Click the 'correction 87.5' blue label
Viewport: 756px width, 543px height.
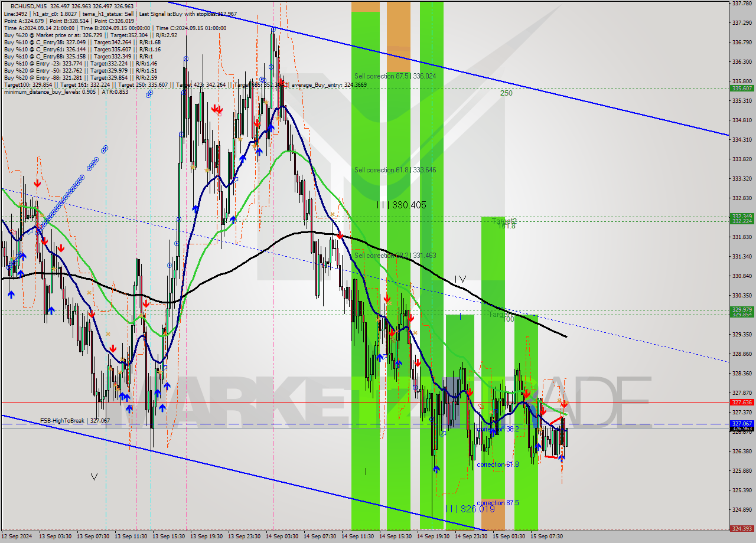(x=498, y=503)
